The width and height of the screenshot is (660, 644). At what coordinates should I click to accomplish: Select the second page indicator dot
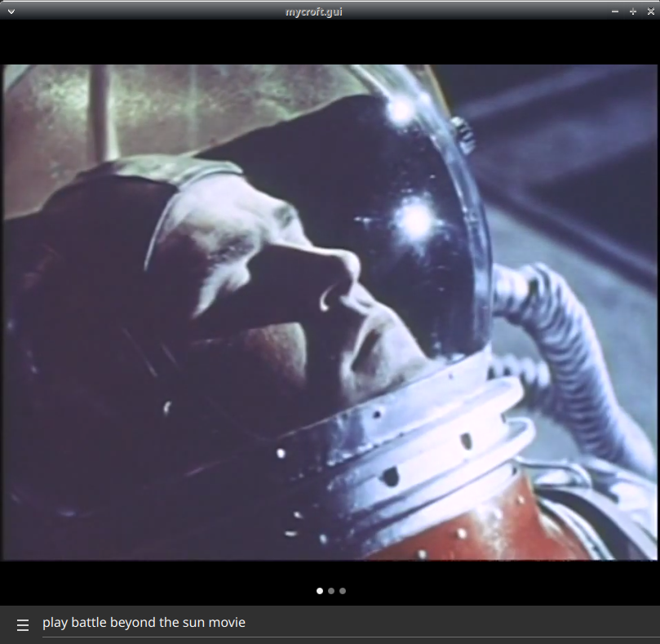(x=331, y=591)
